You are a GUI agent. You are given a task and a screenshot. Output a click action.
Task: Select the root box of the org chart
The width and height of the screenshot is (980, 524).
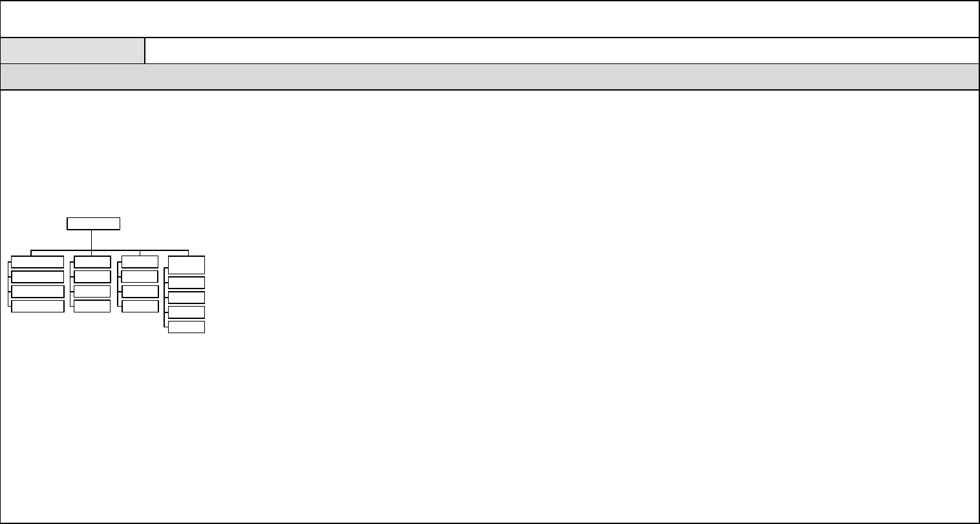coord(94,224)
